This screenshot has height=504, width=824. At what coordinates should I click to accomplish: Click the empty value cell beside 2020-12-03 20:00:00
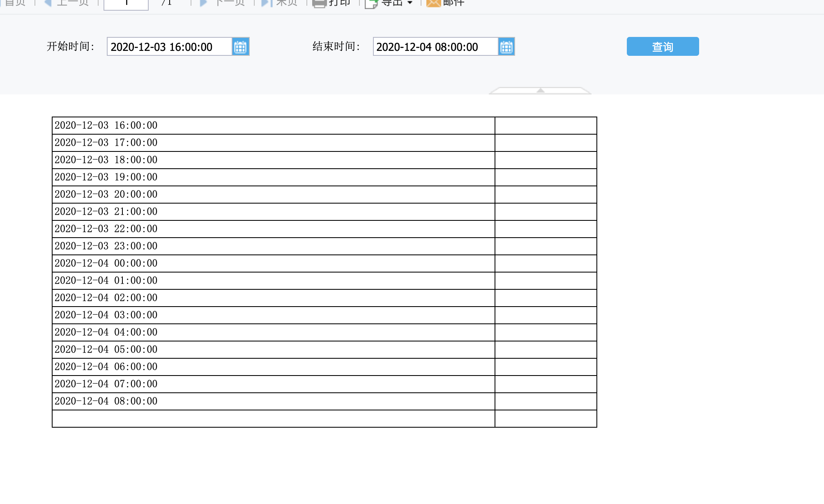pos(545,195)
